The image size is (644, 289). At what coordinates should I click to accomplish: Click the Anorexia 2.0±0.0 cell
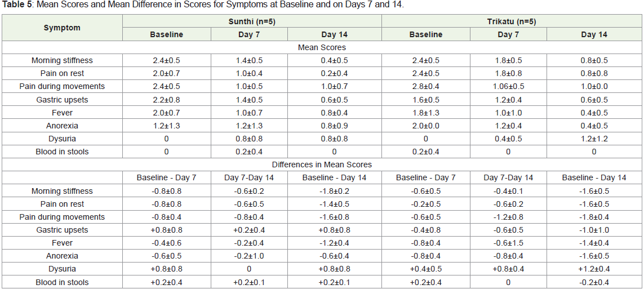[425, 126]
